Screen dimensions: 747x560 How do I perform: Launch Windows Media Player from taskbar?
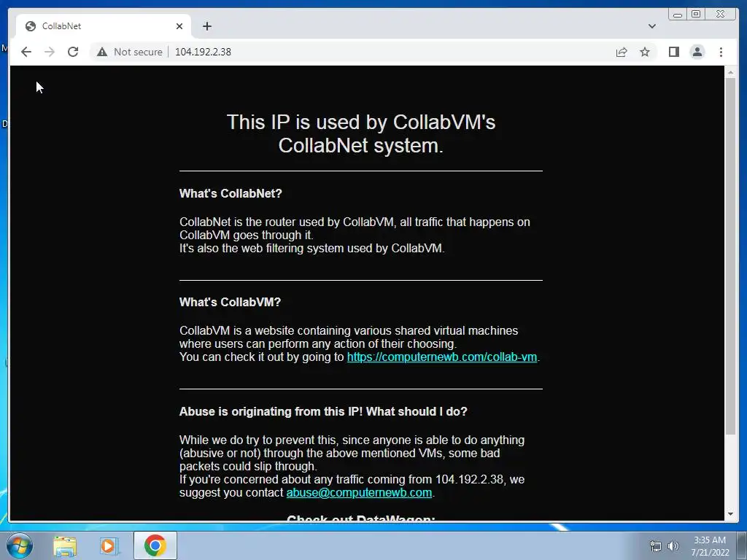pos(109,545)
